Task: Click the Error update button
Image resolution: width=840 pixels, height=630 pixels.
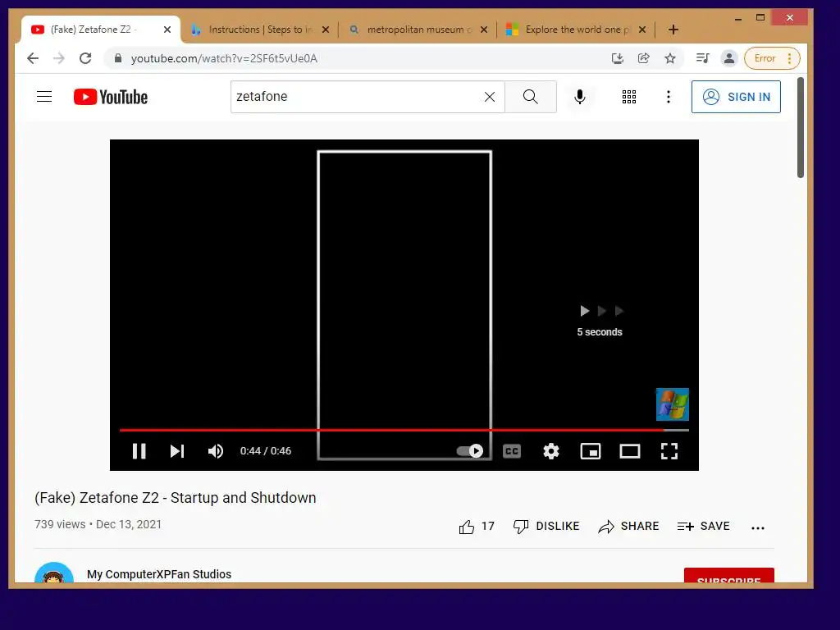Action: coord(765,58)
